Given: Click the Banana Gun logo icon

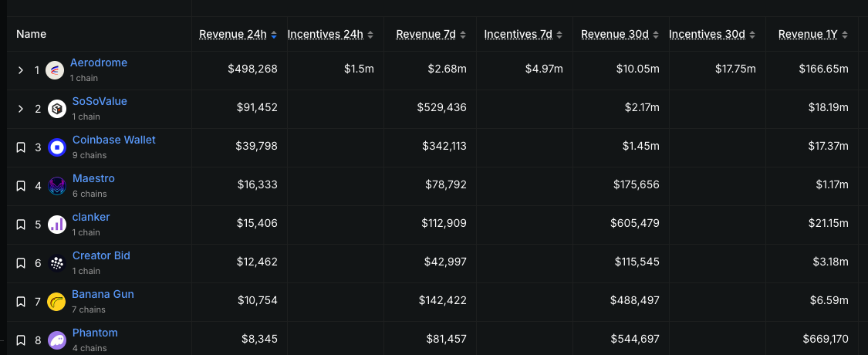Looking at the screenshot, I should 56,302.
